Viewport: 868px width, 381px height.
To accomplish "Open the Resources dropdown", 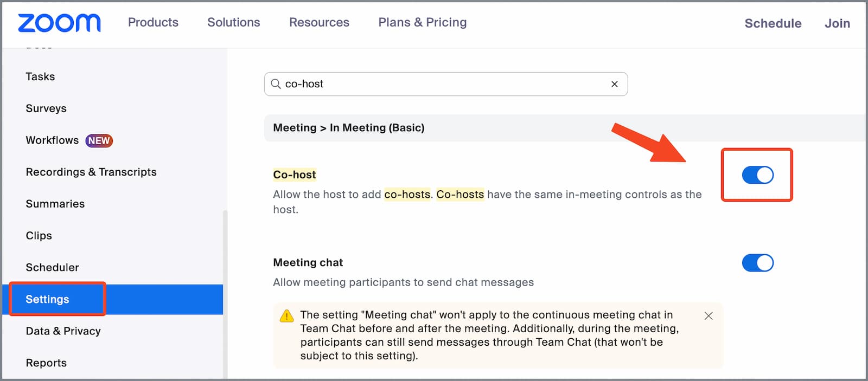I will (319, 23).
